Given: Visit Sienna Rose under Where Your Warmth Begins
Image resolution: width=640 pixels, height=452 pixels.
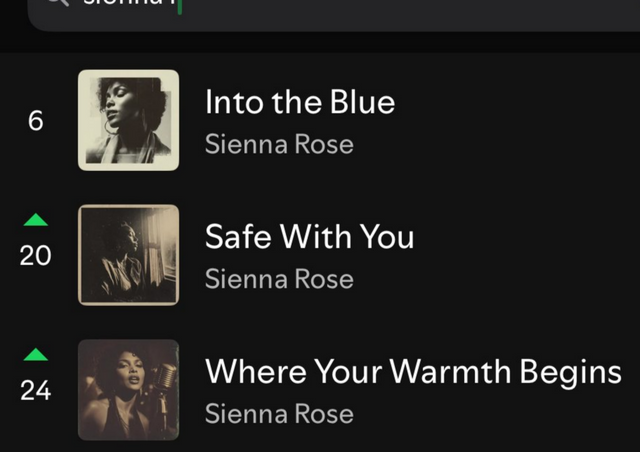Looking at the screenshot, I should coord(279,413).
